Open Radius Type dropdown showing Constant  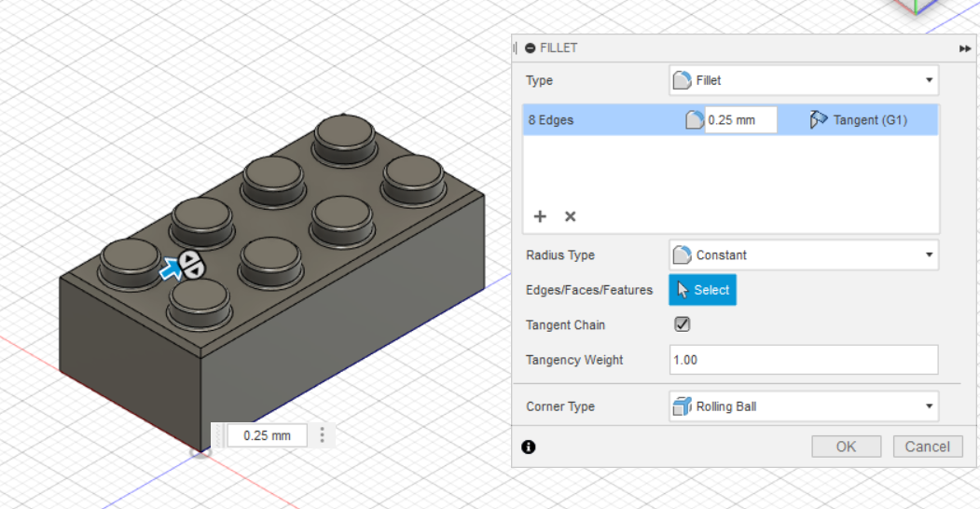[x=804, y=254]
